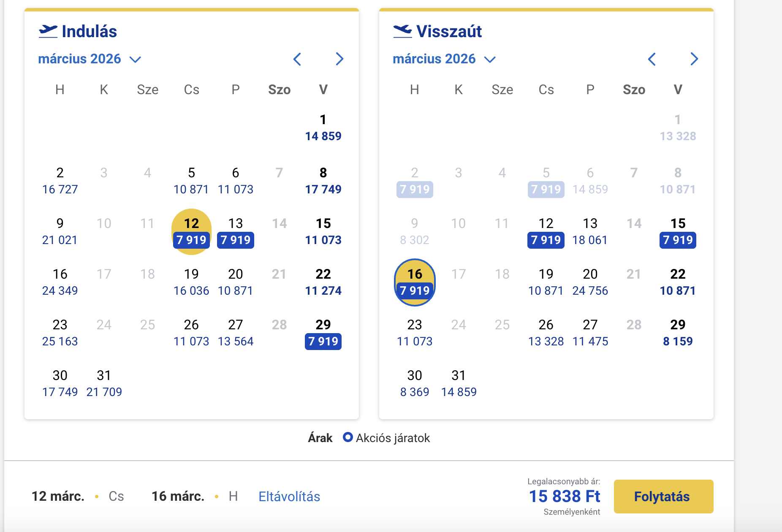Click the V column header in return calendar
Viewport: 782px width, 532px height.
pyautogui.click(x=678, y=89)
